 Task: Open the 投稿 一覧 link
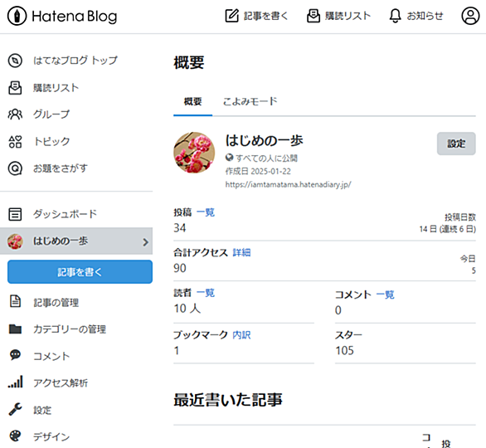(206, 212)
